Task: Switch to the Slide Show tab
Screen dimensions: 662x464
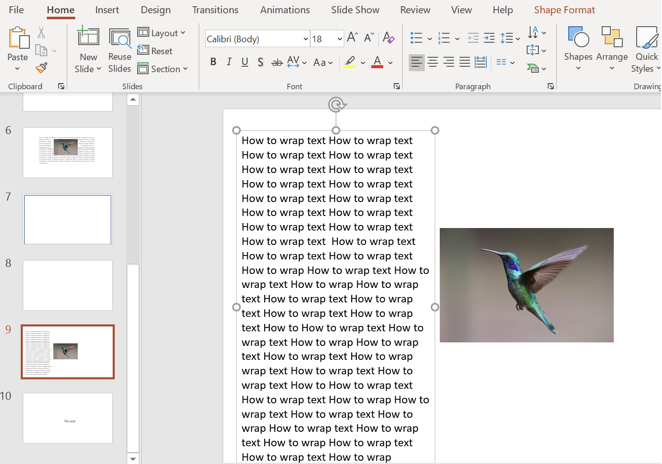Action: (355, 10)
